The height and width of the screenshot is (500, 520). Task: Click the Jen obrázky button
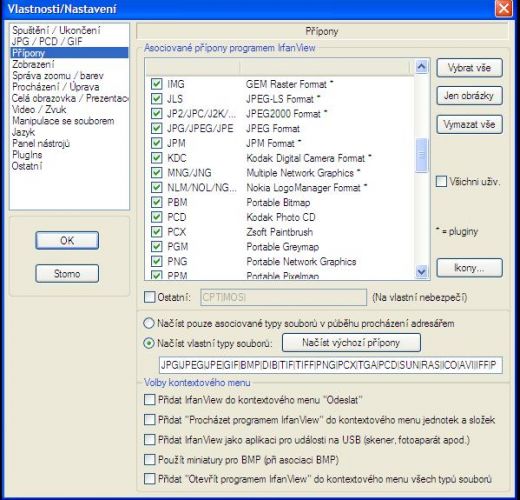469,96
